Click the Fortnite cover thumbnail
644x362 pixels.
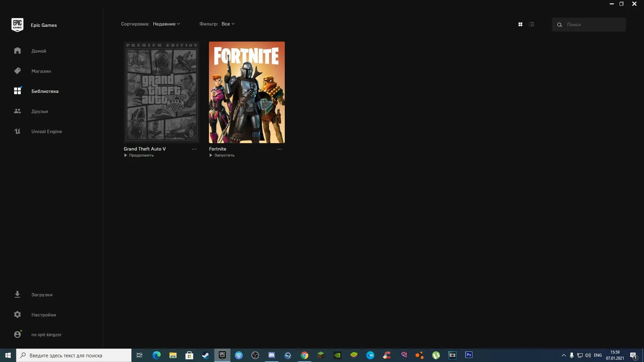tap(247, 92)
